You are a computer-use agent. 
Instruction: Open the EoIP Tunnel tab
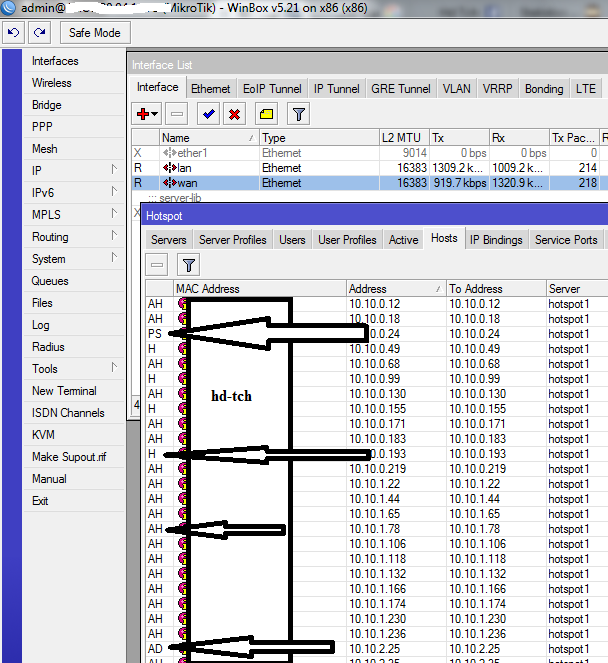[x=272, y=88]
